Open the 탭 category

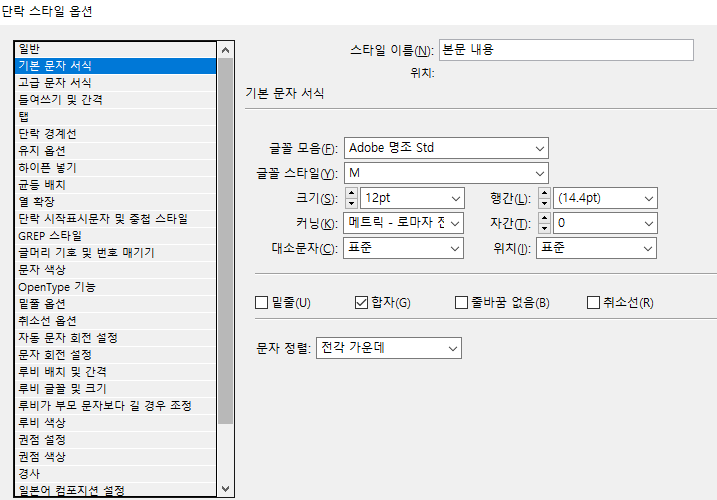115,117
